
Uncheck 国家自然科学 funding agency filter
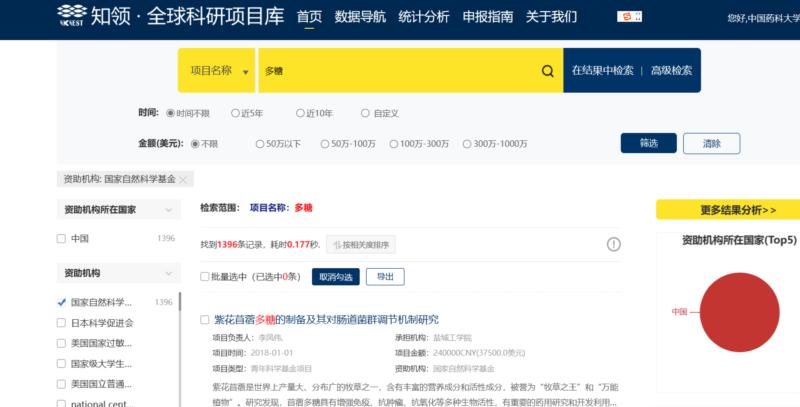(x=61, y=302)
